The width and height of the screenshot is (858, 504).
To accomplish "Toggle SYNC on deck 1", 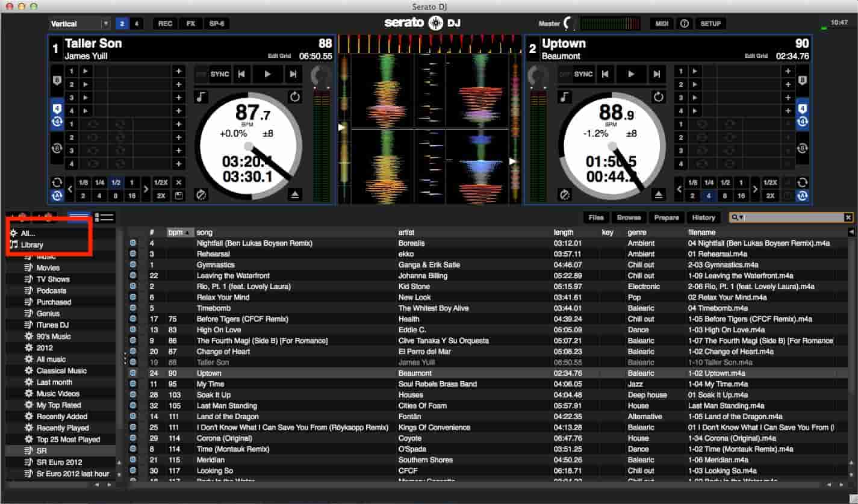I will (x=220, y=74).
